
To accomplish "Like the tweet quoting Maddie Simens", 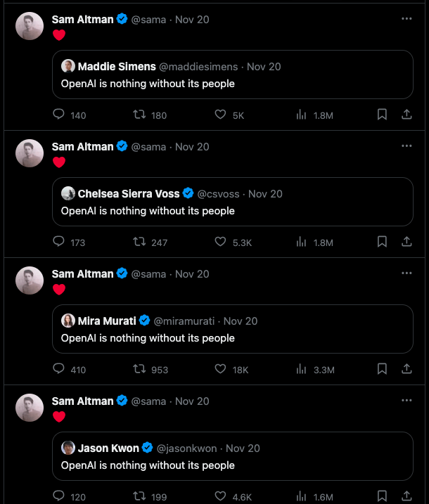I will click(x=220, y=115).
